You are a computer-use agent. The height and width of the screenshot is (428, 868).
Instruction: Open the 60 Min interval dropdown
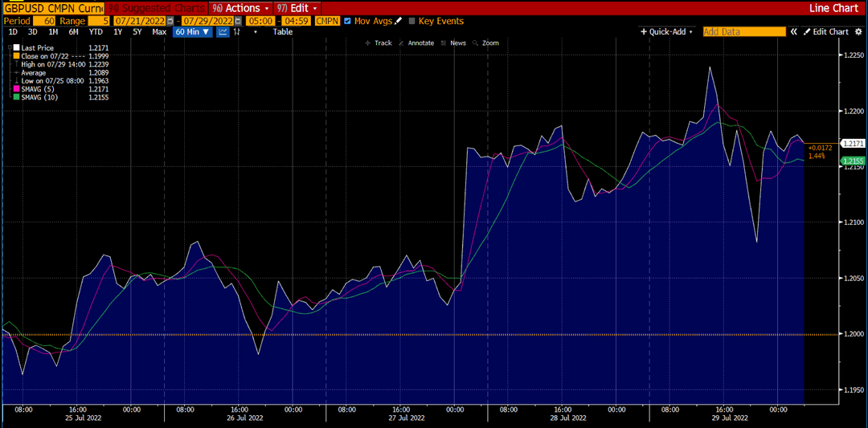coord(193,32)
